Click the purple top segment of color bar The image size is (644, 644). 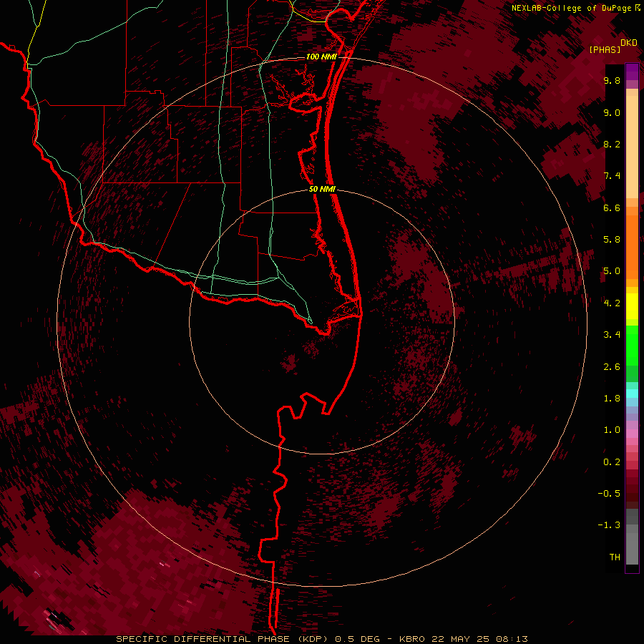[632, 72]
